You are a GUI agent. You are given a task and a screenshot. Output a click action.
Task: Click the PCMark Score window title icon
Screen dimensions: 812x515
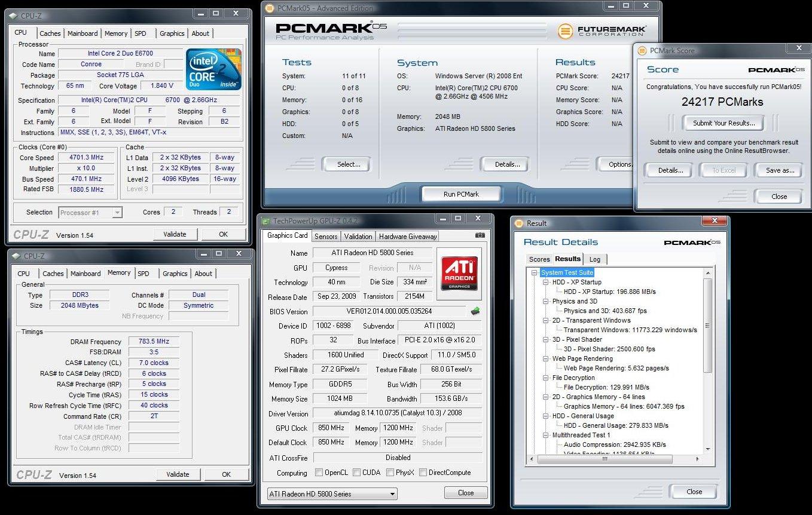click(x=642, y=51)
